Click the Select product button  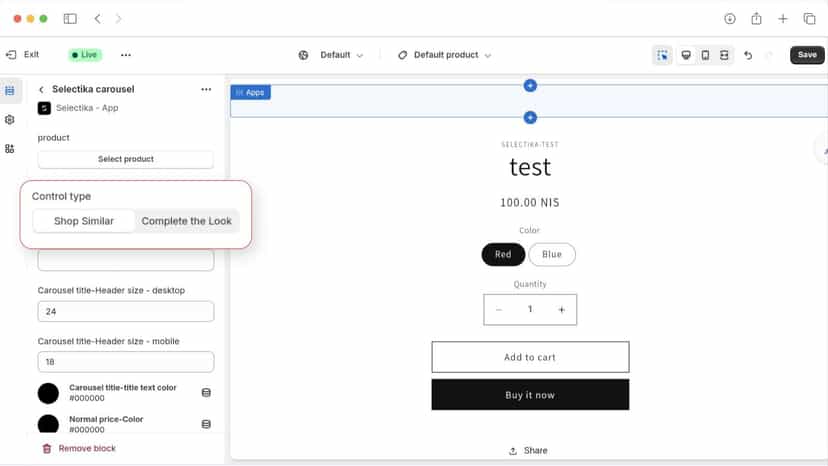click(x=126, y=159)
